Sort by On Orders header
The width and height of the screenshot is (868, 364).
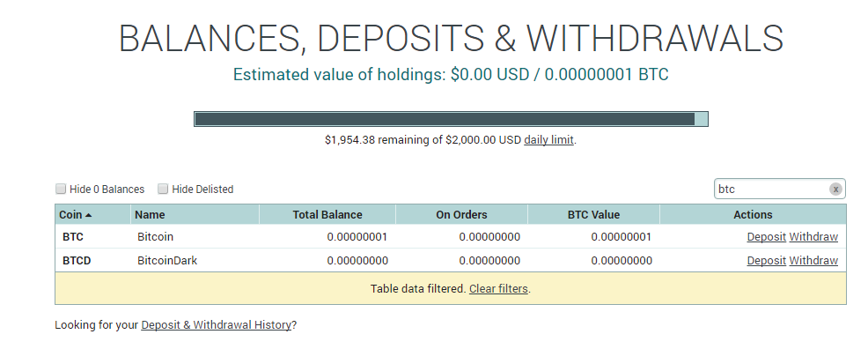(461, 214)
